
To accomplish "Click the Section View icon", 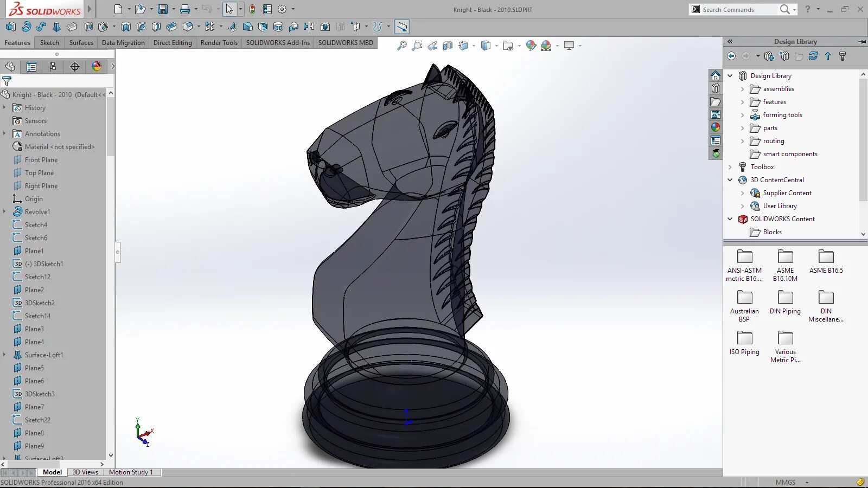I will (448, 46).
